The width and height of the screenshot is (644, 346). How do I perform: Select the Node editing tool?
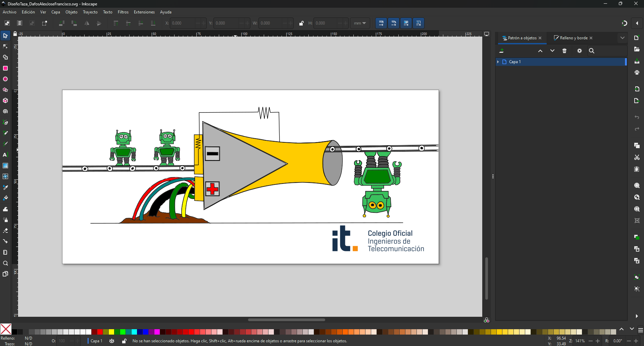pyautogui.click(x=5, y=46)
